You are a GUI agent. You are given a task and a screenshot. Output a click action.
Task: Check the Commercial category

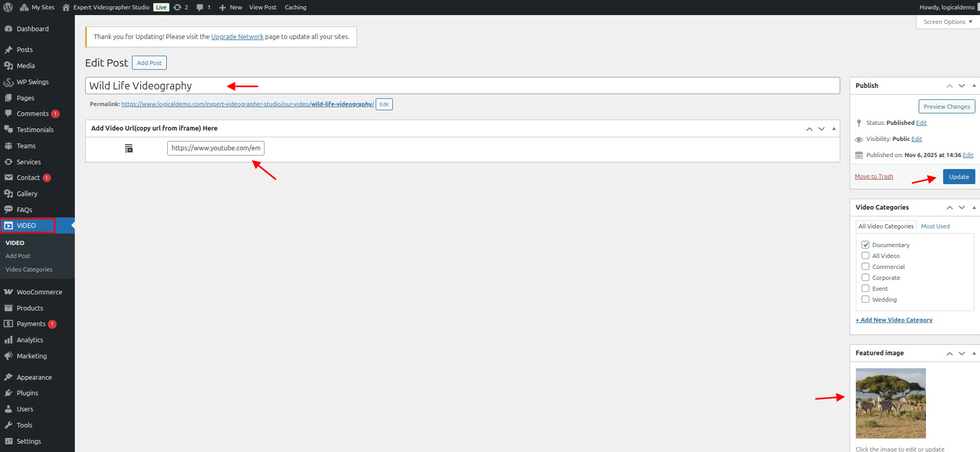coord(865,266)
